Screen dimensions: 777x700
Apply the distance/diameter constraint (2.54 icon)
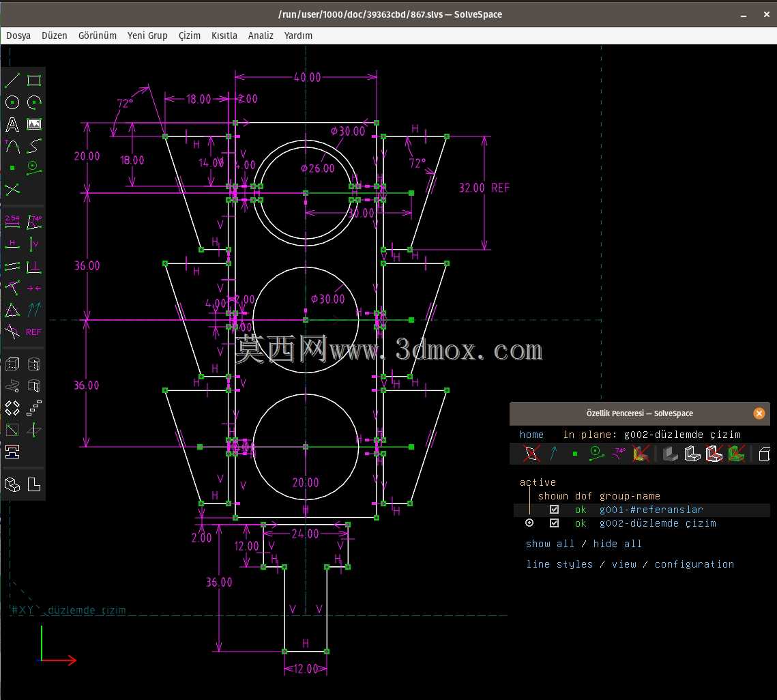point(12,222)
